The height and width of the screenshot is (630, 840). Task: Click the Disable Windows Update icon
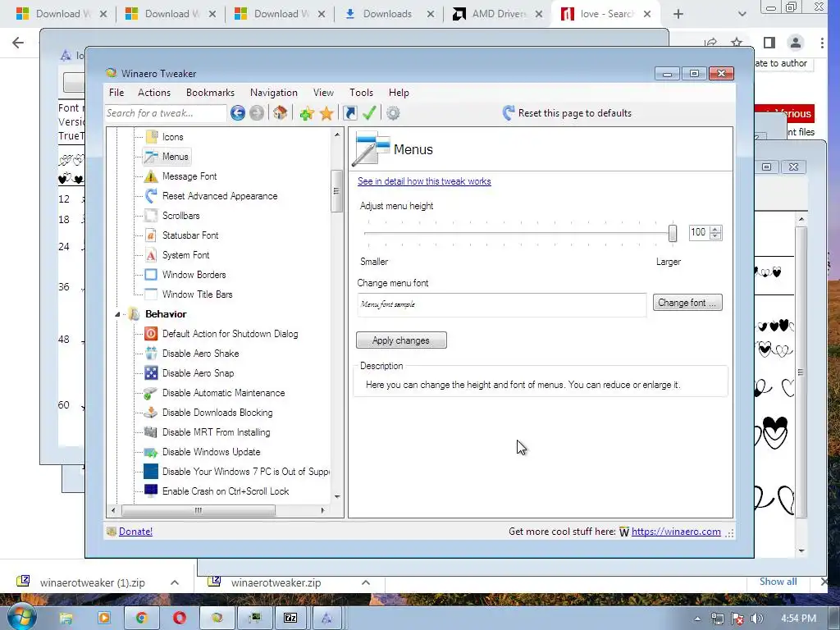click(151, 452)
